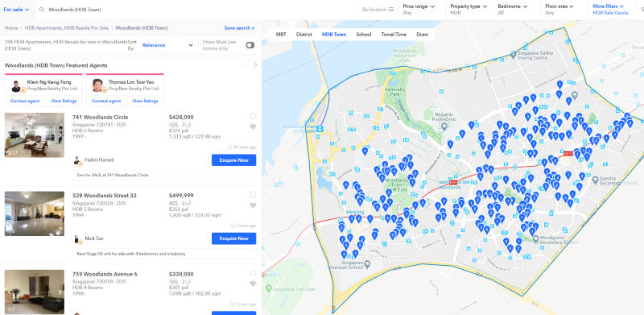Screen dimensions: 644x315
Task: Switch to the MRT map tab
Action: pos(281,35)
